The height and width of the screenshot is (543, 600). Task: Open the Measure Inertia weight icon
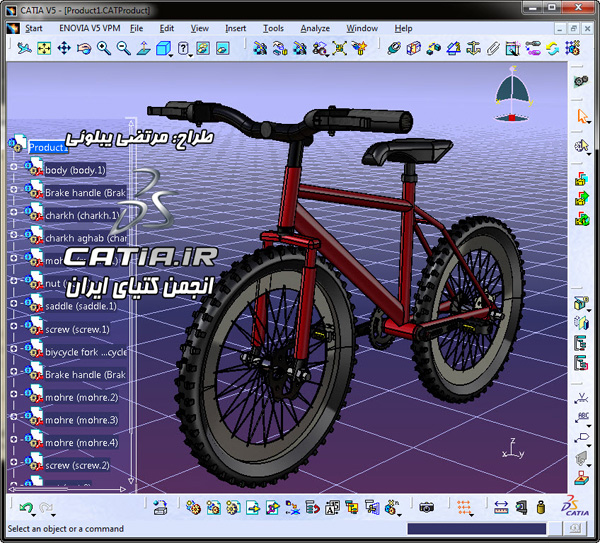pyautogui.click(x=540, y=508)
